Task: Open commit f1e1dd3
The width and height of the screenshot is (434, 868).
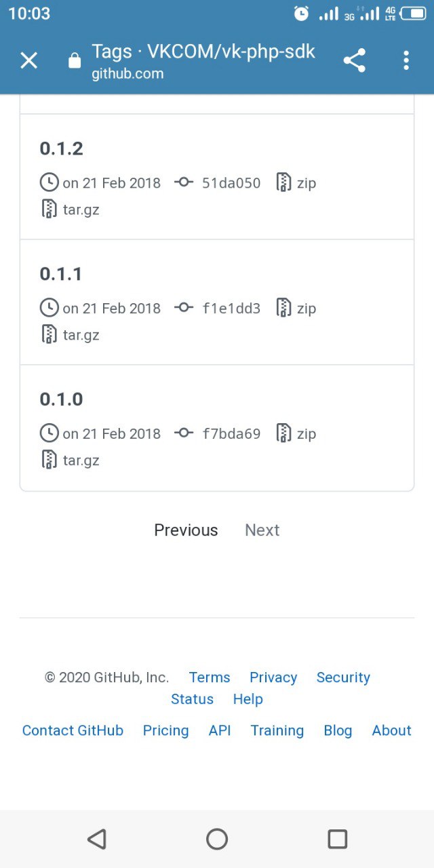Action: coord(231,309)
